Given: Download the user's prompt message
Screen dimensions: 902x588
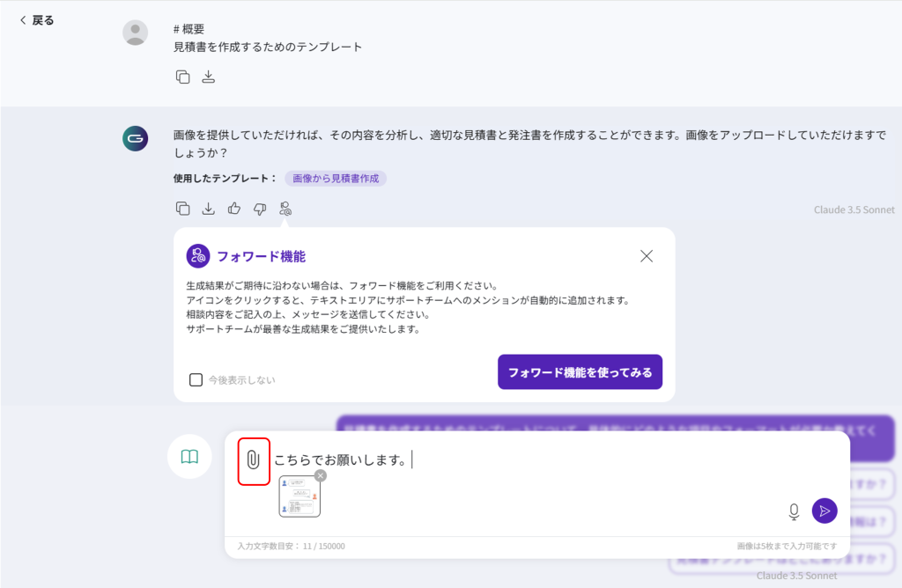Looking at the screenshot, I should pos(209,77).
